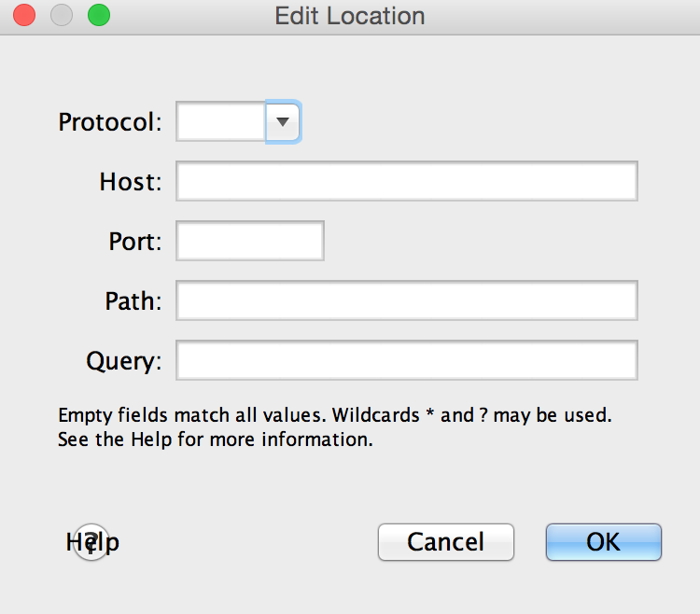
Task: Click the Path label text
Action: coord(133,301)
